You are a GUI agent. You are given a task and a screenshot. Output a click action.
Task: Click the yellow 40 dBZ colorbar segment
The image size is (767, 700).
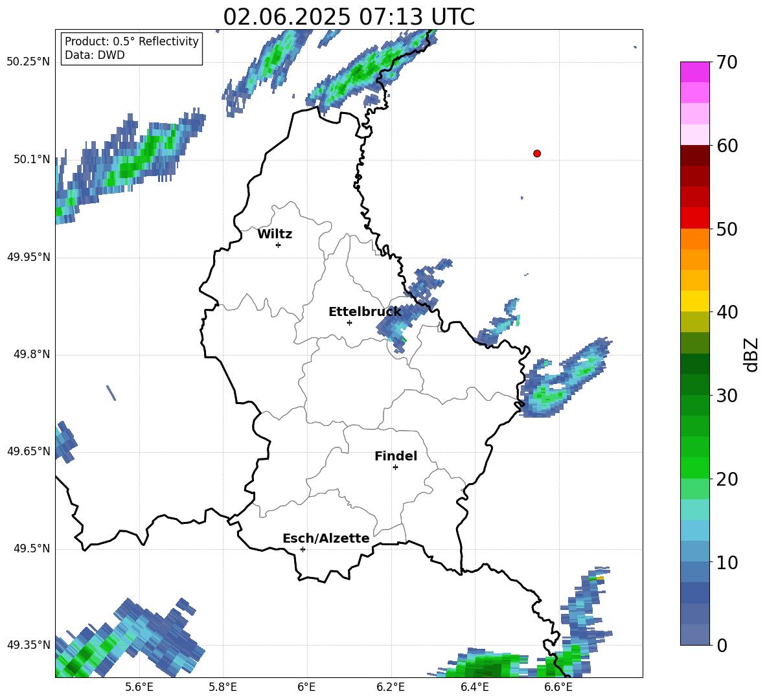point(694,301)
